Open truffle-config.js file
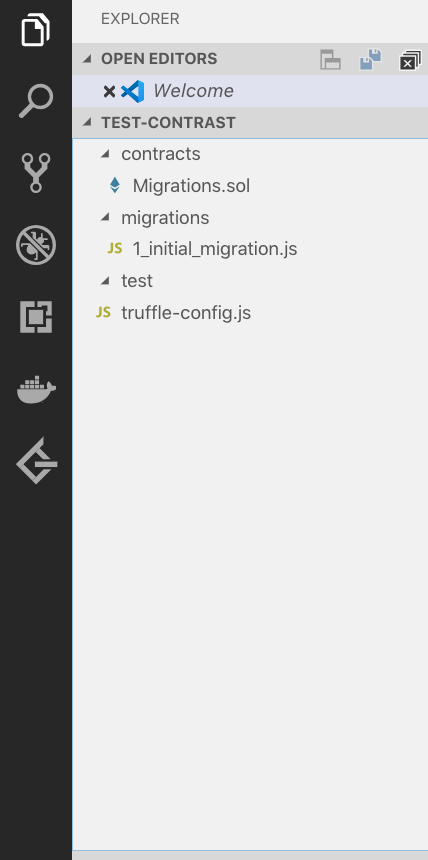Image resolution: width=428 pixels, height=860 pixels. 186,313
